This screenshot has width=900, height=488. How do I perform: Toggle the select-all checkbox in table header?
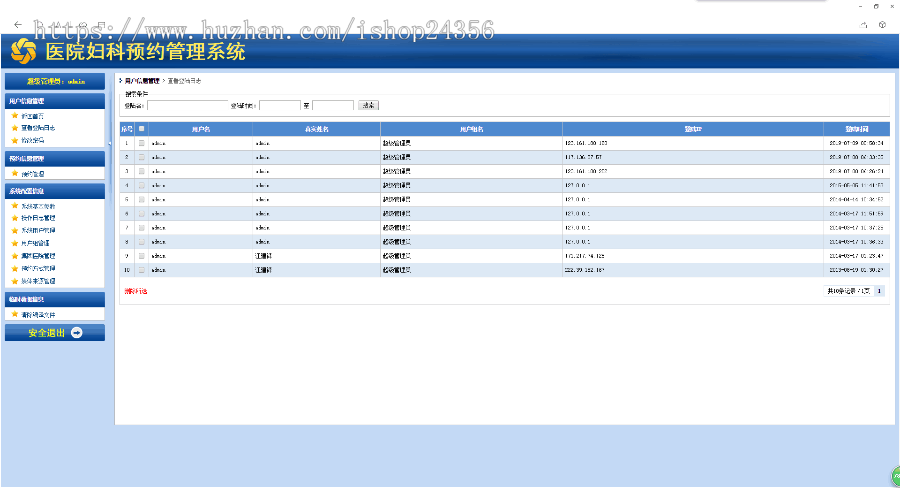[x=142, y=129]
